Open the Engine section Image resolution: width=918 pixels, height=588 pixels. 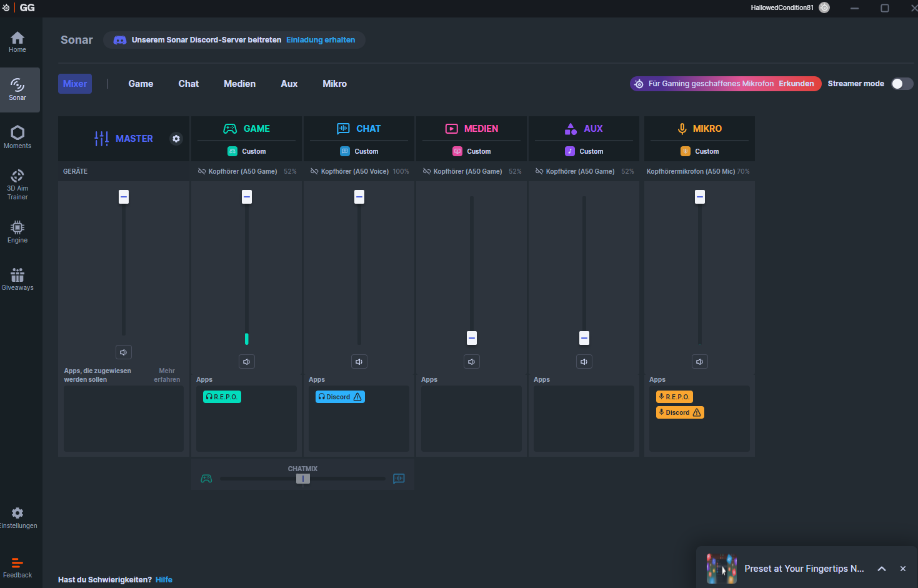tap(17, 232)
